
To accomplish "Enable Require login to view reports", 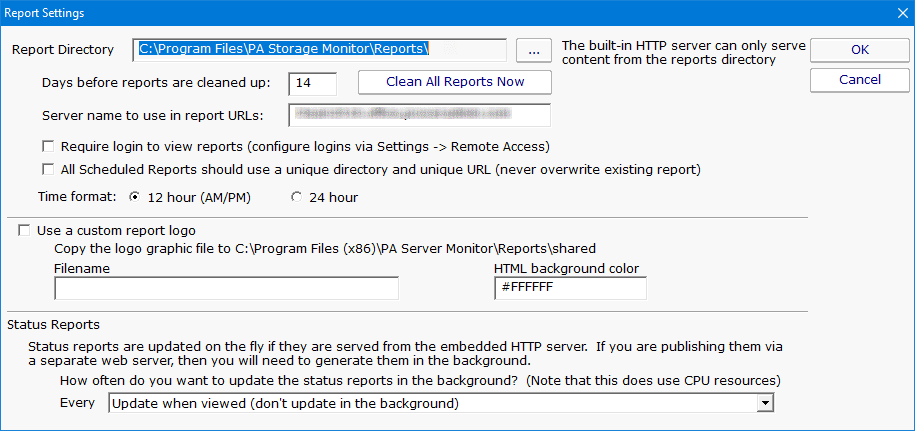I will tap(48, 146).
